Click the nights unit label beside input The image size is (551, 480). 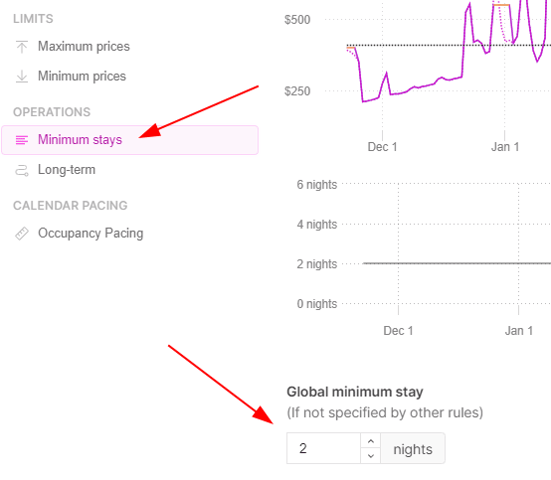413,449
